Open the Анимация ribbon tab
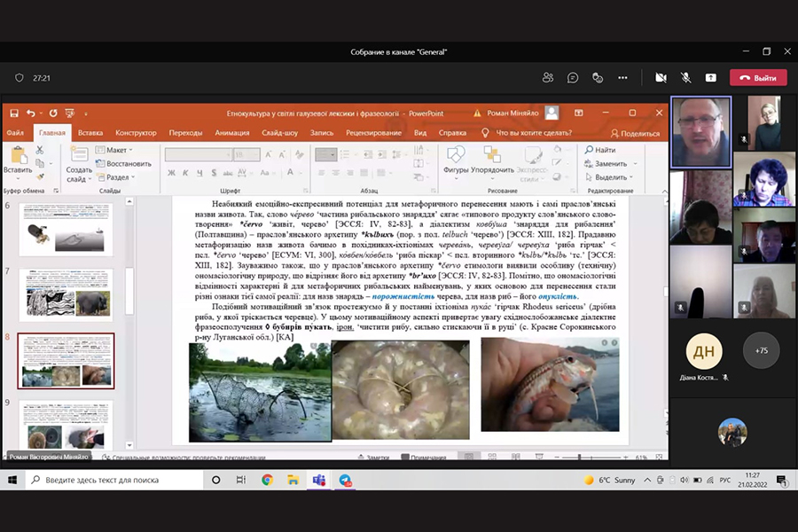 pos(231,133)
